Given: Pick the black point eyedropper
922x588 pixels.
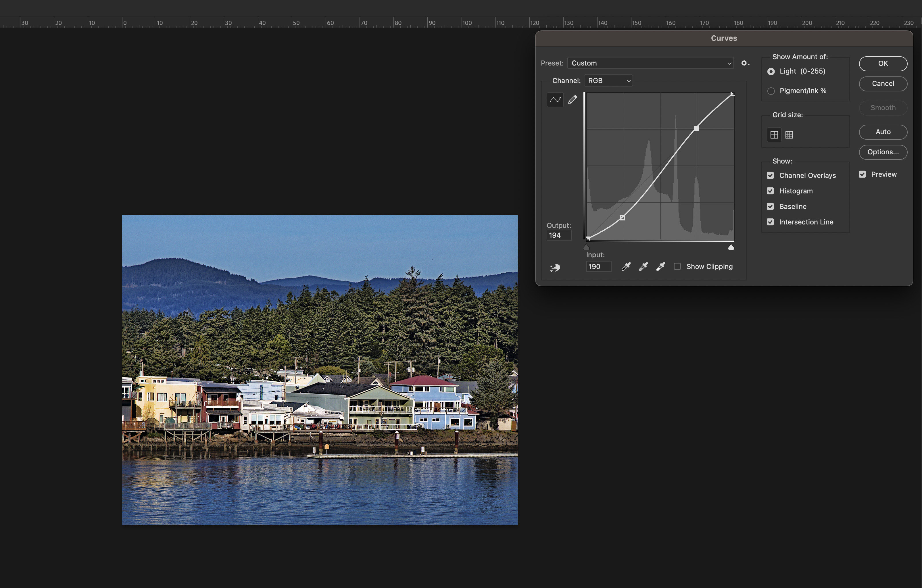Looking at the screenshot, I should point(626,267).
